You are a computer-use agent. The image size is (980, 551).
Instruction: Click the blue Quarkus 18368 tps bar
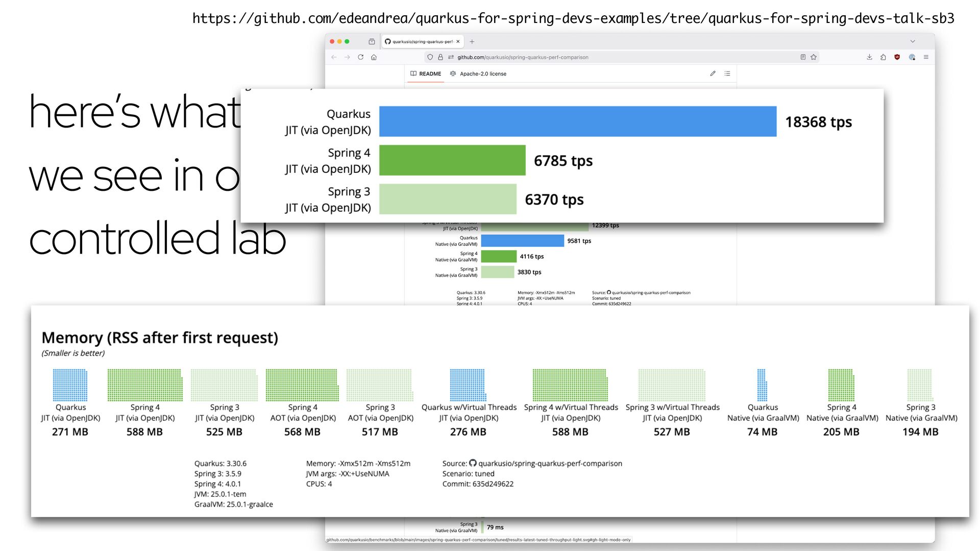tap(577, 121)
